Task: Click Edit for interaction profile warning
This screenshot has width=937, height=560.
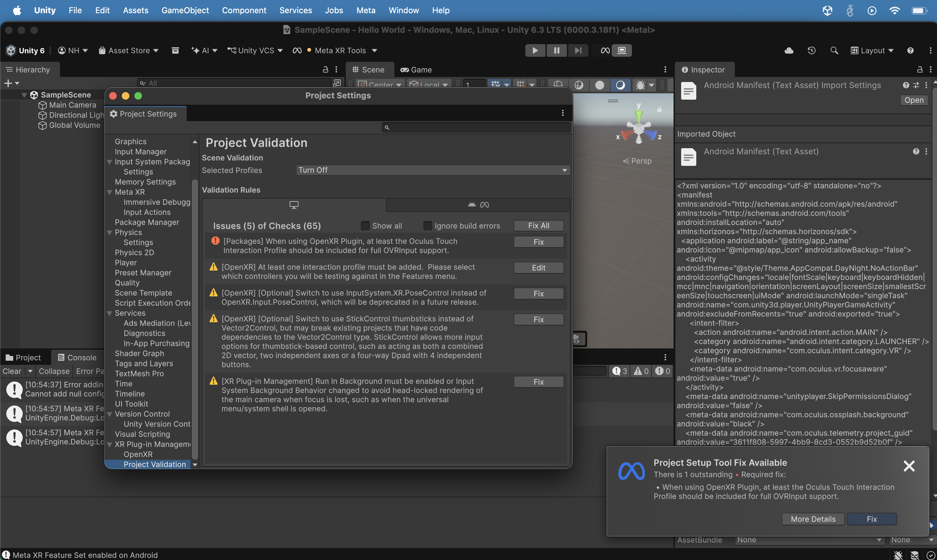Action: click(x=538, y=268)
